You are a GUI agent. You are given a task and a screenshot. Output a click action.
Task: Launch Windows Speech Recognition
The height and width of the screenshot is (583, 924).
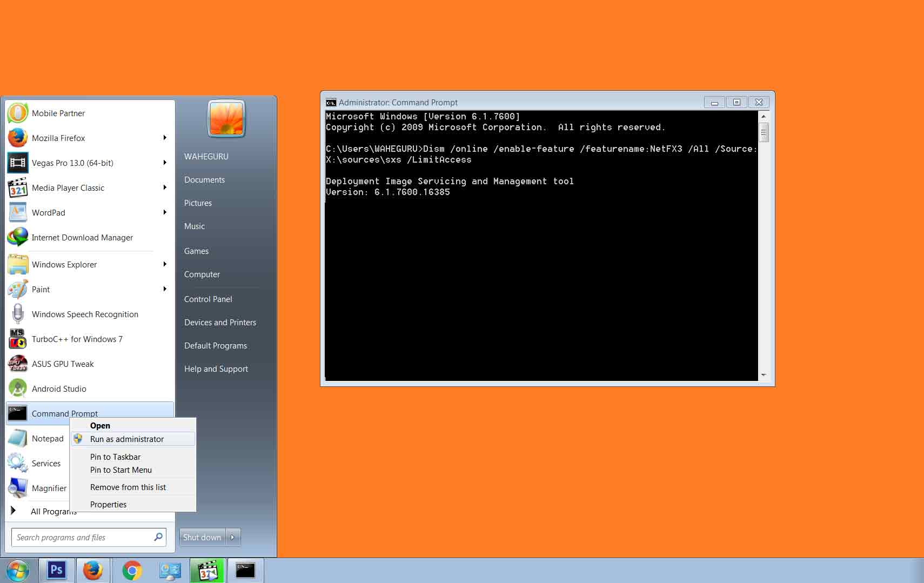click(x=85, y=314)
